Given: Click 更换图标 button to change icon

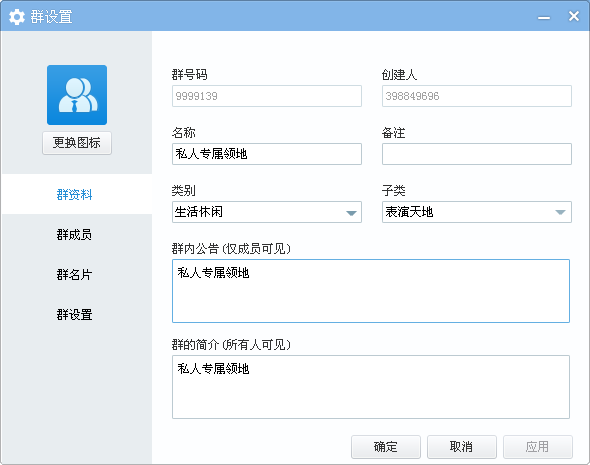Looking at the screenshot, I should pos(77,143).
